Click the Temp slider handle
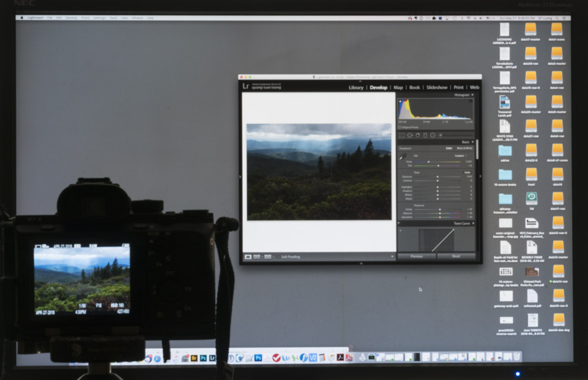This screenshot has width=588, height=380. click(x=429, y=162)
